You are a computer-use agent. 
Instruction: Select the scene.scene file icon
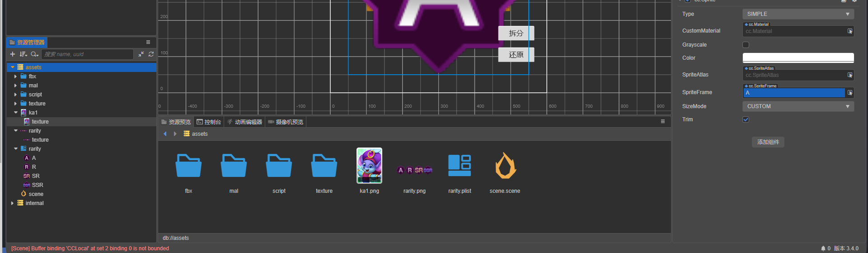tap(505, 165)
